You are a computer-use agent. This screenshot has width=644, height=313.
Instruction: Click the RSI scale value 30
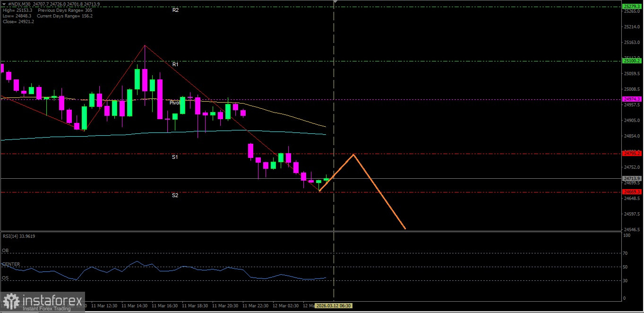(626, 281)
